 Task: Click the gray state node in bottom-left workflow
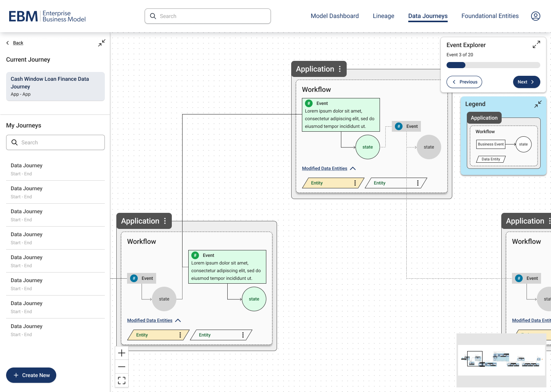[164, 299]
